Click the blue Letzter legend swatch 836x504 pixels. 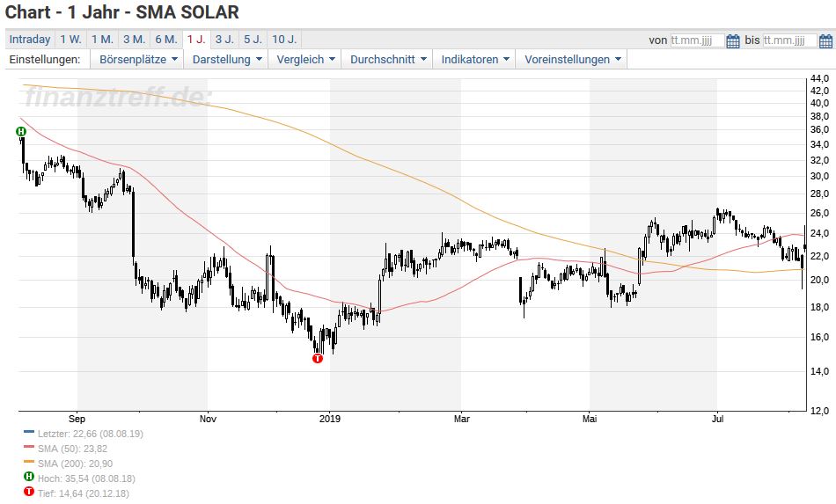pyautogui.click(x=29, y=432)
